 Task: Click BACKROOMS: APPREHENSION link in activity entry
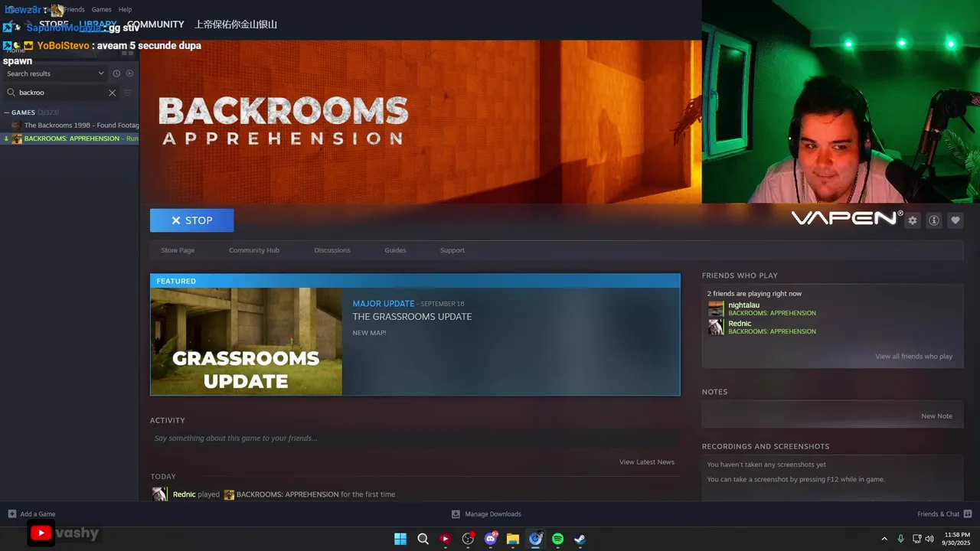[x=287, y=494]
